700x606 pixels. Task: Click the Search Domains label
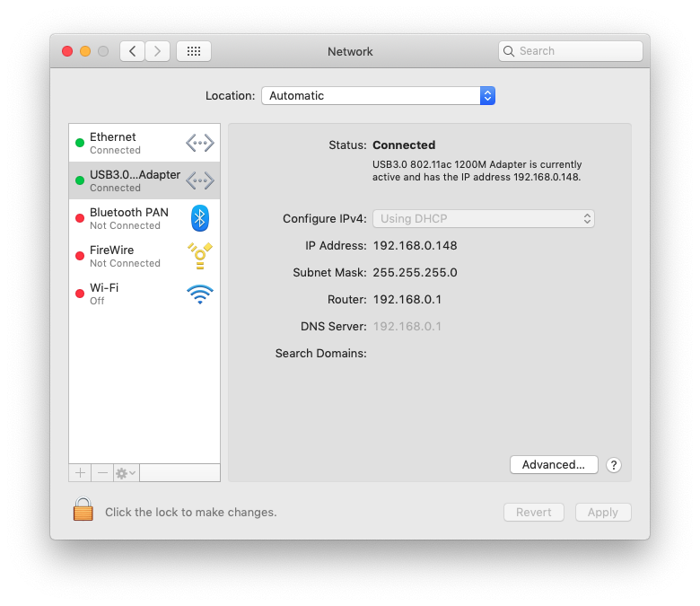(x=320, y=353)
